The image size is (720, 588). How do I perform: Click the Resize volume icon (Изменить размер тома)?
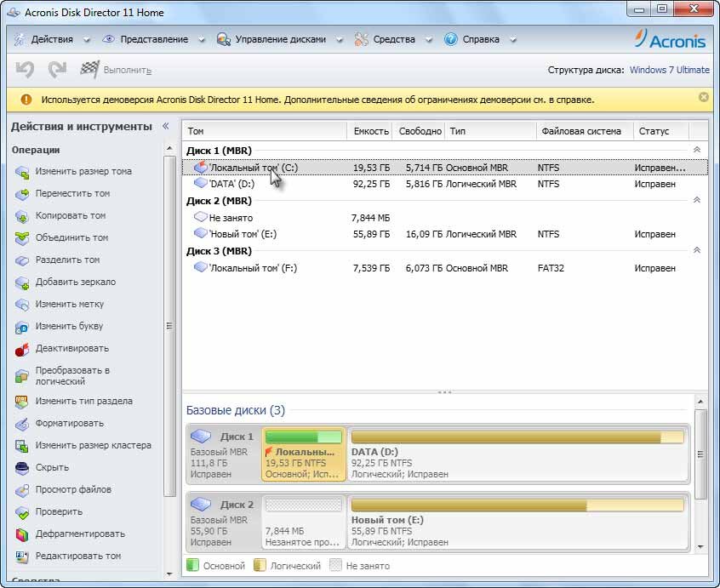pyautogui.click(x=21, y=172)
